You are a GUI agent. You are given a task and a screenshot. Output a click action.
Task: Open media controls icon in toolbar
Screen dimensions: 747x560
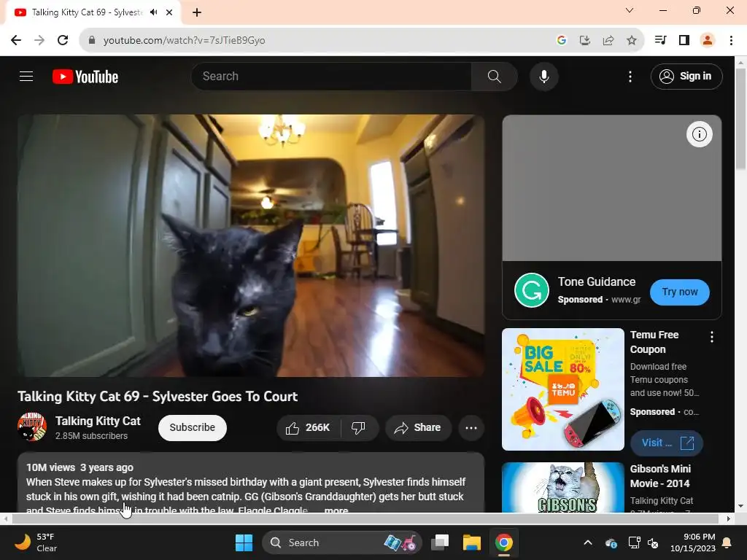660,41
